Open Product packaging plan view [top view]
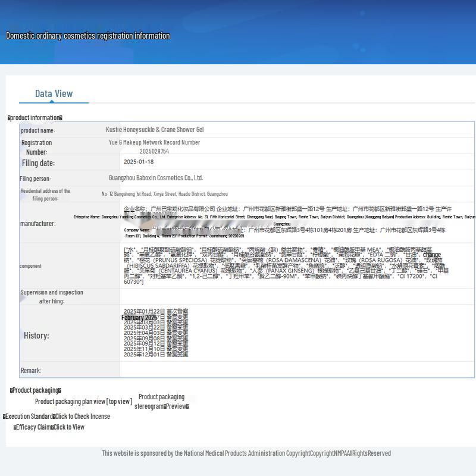Image resolution: width=476 pixels, height=476 pixels. (83, 402)
